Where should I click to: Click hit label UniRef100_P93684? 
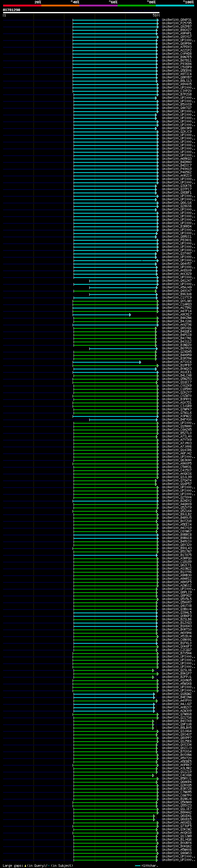click(x=177, y=64)
